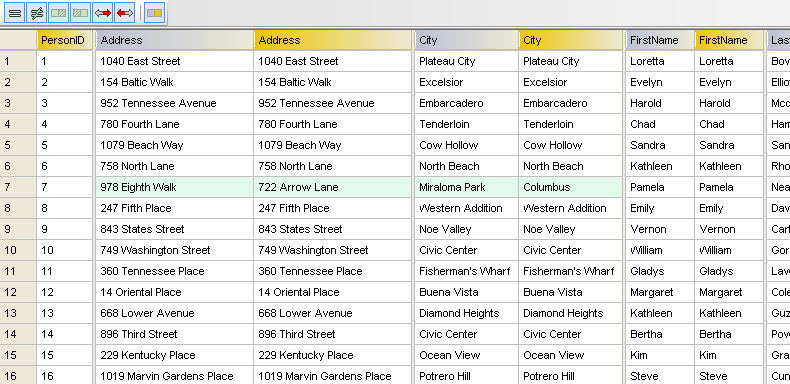
Task: Click the merge left-to-right red arrow icon
Action: point(102,13)
